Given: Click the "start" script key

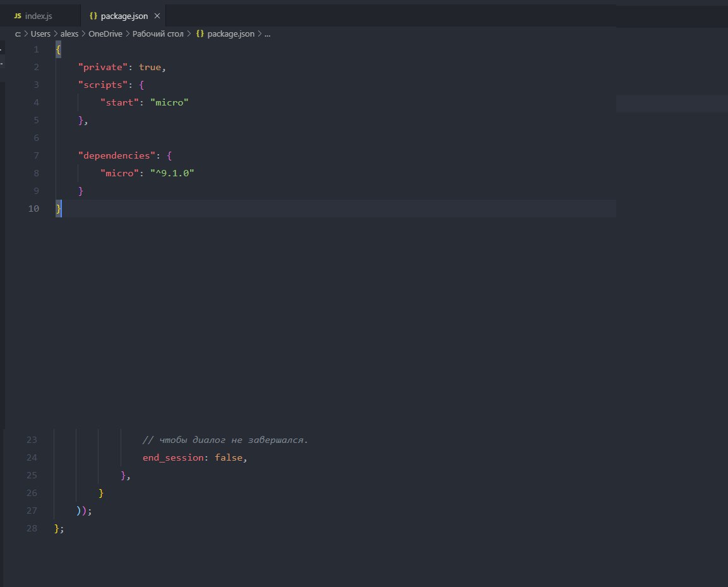Looking at the screenshot, I should point(121,102).
